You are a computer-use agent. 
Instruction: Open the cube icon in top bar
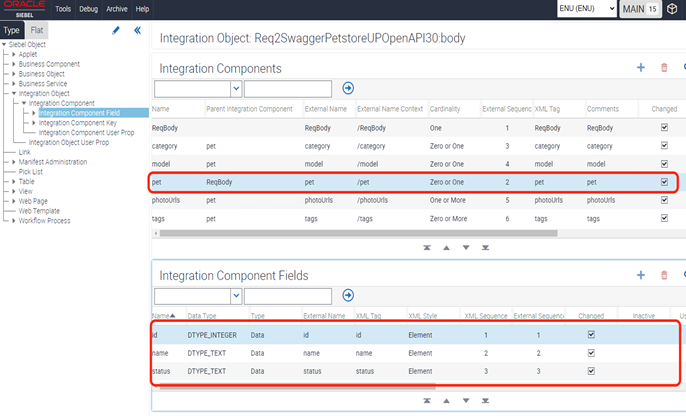point(672,9)
